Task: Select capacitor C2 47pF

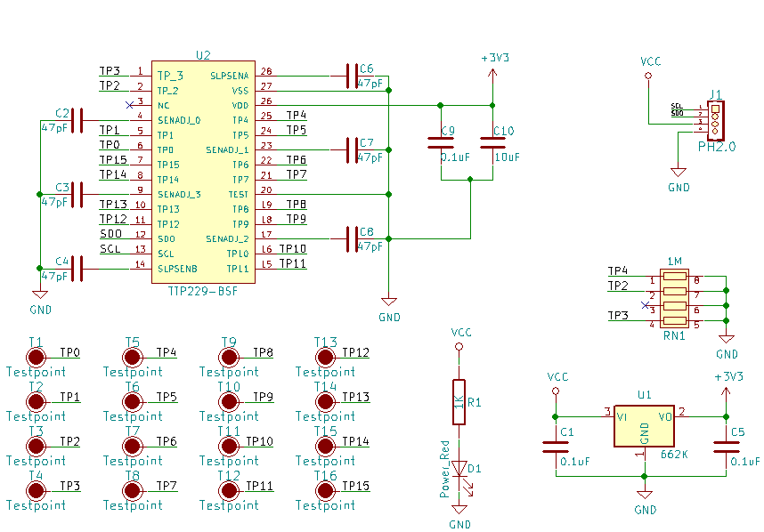Action: click(x=77, y=120)
